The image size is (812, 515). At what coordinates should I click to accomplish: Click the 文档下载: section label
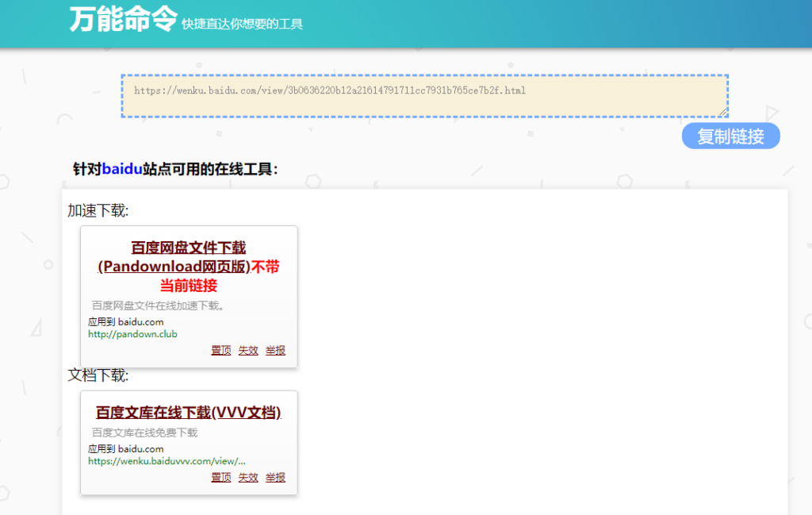pyautogui.click(x=98, y=375)
